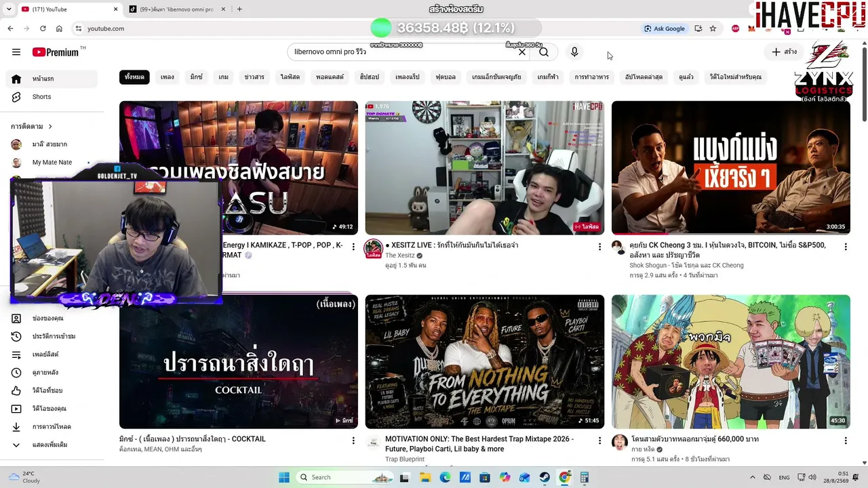
Task: Open the ABP ad blocker extension
Action: [736, 28]
